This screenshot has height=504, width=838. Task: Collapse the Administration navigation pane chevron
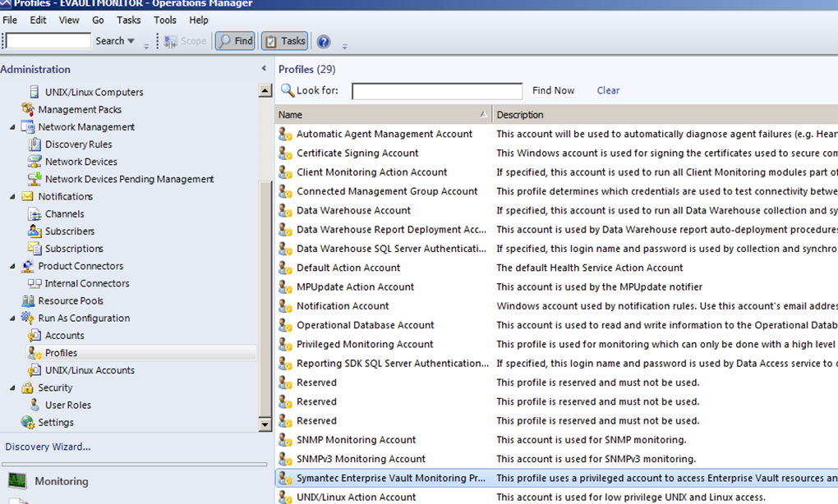[264, 69]
